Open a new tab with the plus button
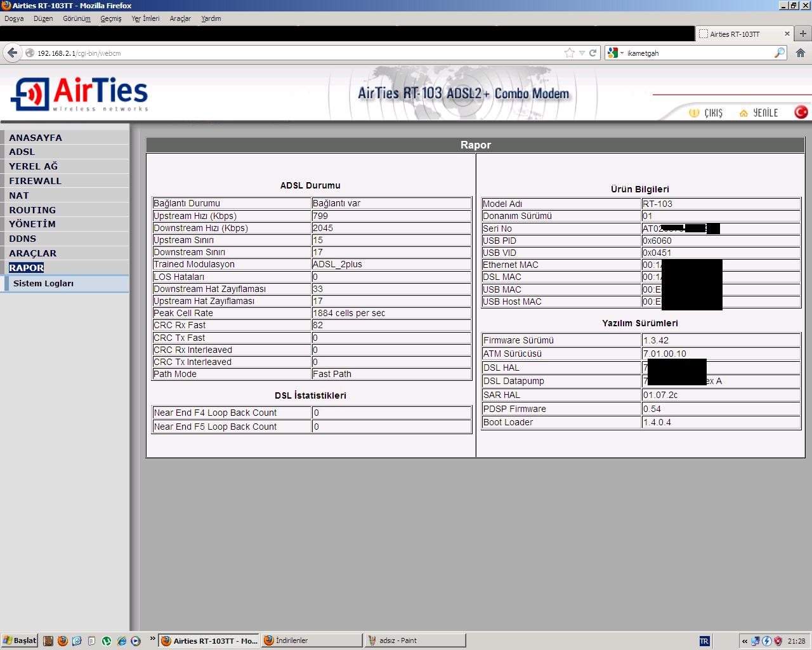This screenshot has height=650, width=812. coord(803,34)
